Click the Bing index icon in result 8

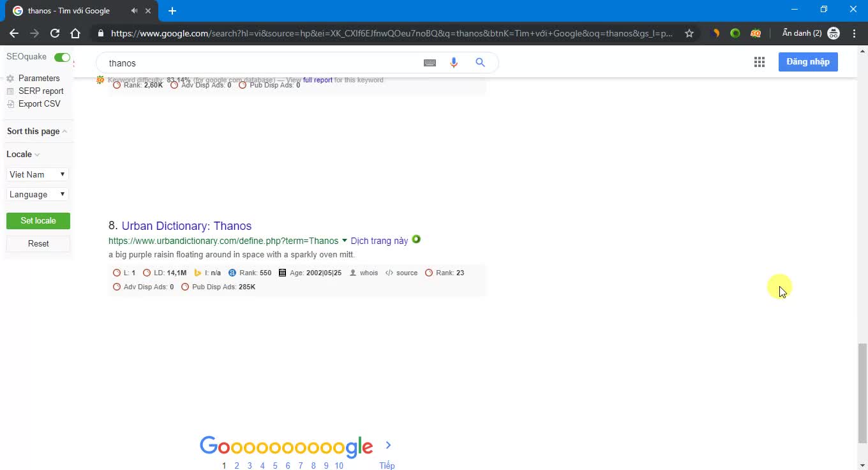pos(198,273)
